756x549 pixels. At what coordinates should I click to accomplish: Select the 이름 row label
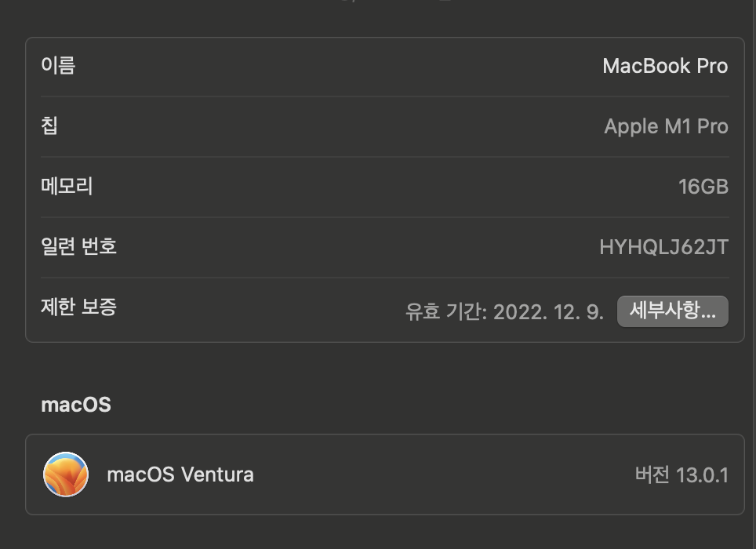pyautogui.click(x=58, y=65)
